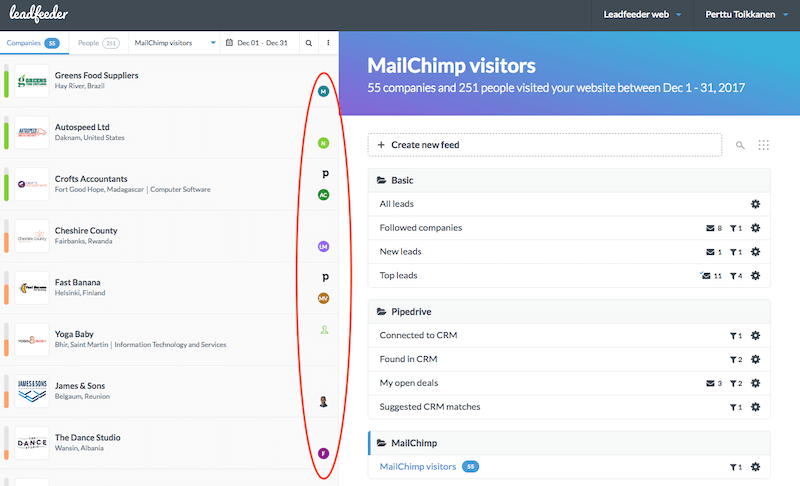This screenshot has width=800, height=486.
Task: Open settings gear for Connected to CRM
Action: click(756, 336)
